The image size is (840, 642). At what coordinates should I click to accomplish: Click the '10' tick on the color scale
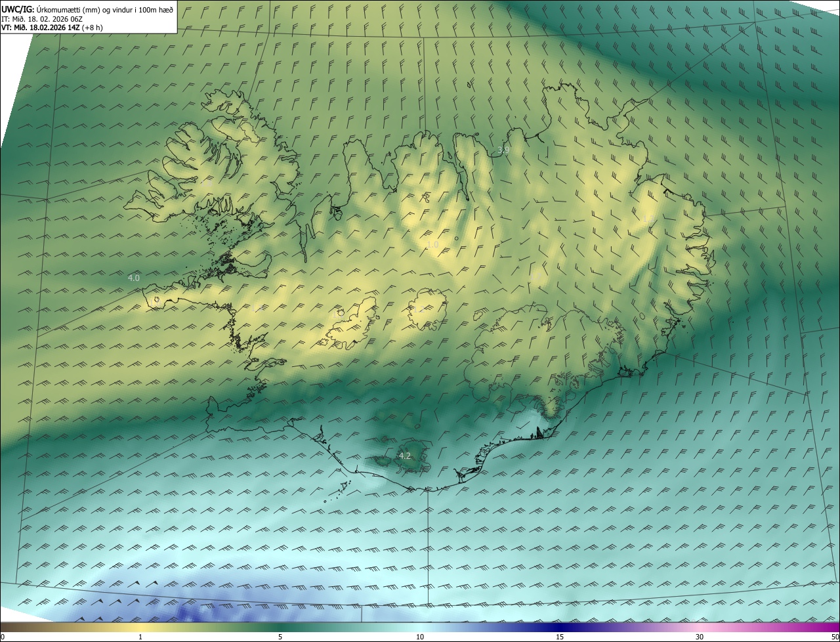coord(420,637)
